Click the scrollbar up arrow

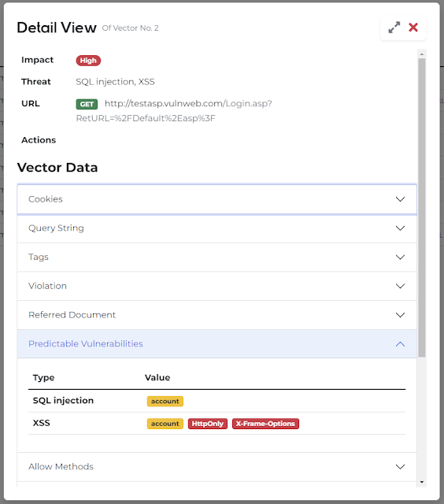click(422, 54)
